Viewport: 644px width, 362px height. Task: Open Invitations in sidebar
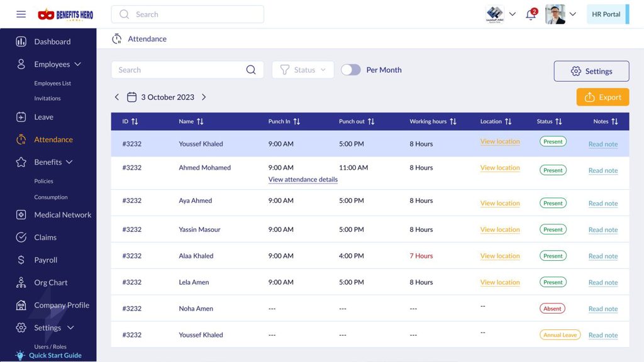click(x=47, y=99)
